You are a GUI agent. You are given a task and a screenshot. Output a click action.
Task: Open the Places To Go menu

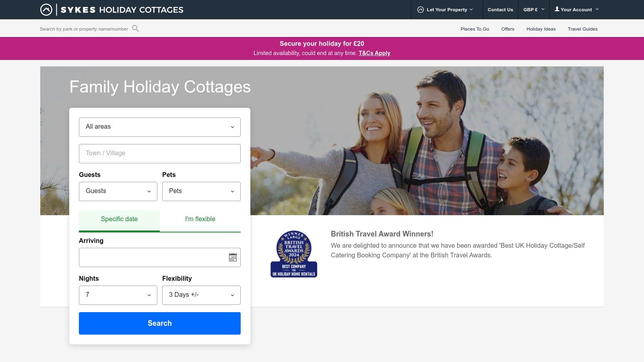tap(475, 29)
